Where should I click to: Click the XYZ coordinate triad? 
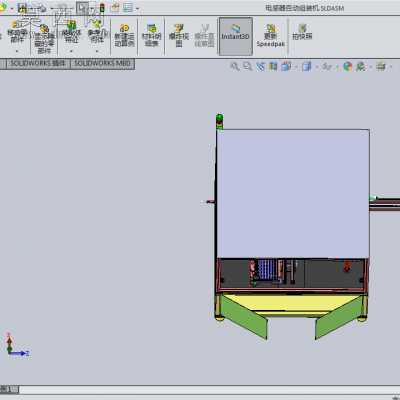17,345
